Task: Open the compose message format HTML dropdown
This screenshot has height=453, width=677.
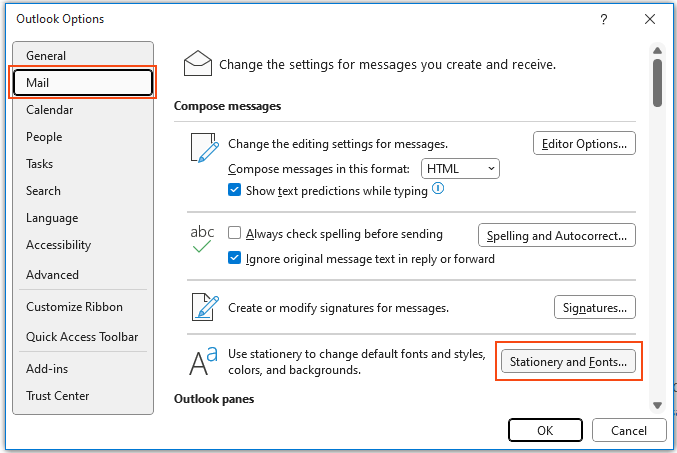Action: coord(460,168)
